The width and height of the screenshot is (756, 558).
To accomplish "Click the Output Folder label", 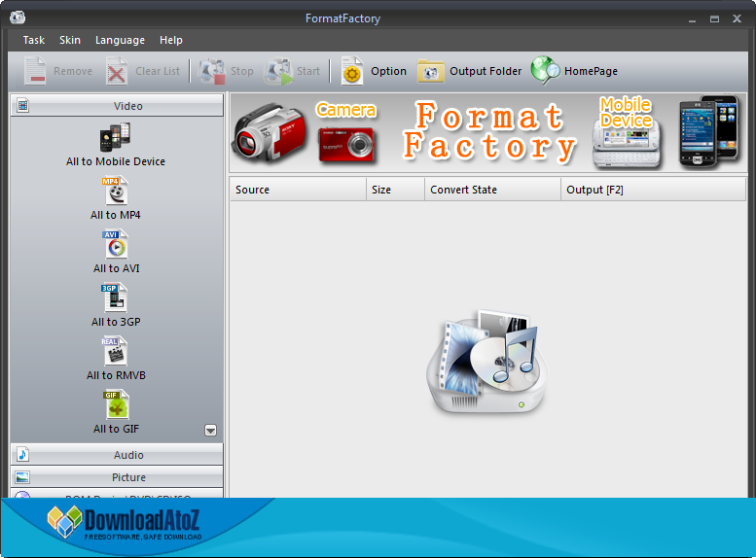I will 486,71.
